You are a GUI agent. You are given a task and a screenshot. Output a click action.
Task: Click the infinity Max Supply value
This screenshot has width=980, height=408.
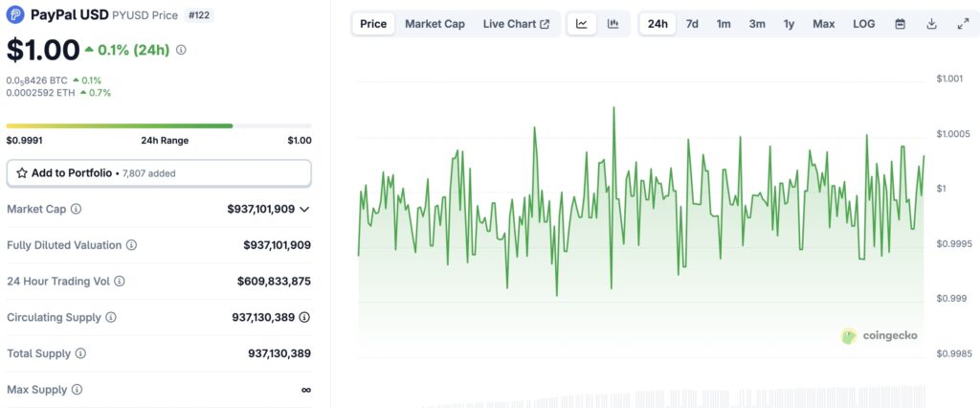pyautogui.click(x=306, y=390)
